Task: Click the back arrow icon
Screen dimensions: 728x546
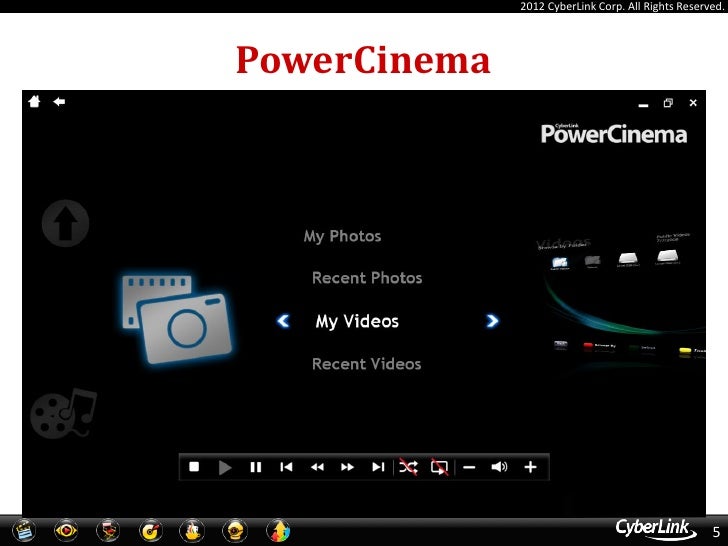Action: coord(59,101)
